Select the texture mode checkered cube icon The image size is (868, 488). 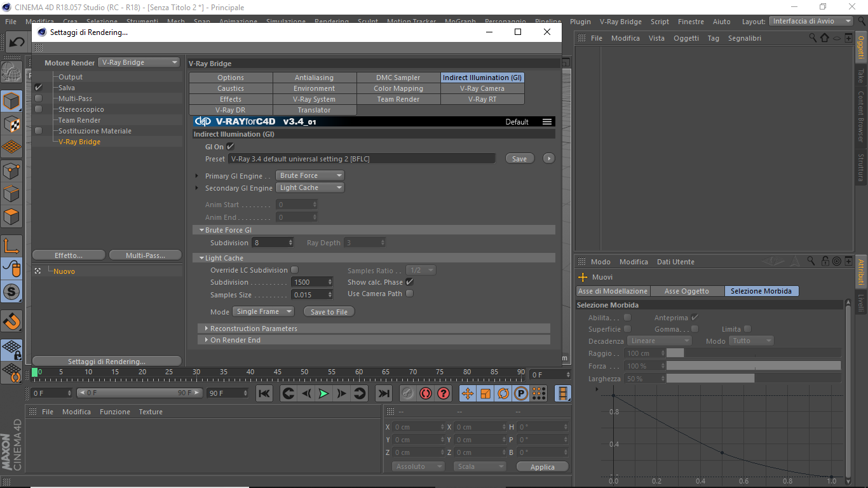(x=11, y=124)
